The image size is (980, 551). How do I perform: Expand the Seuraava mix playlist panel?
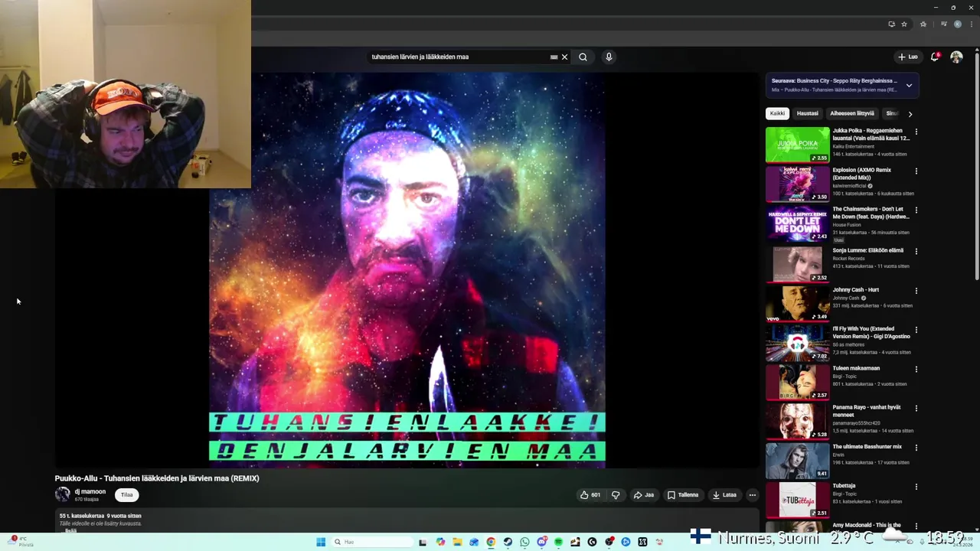(x=909, y=85)
